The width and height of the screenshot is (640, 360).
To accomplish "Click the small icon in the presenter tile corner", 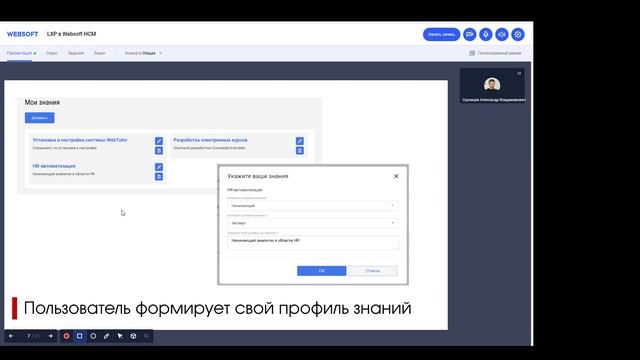I will coord(519,73).
